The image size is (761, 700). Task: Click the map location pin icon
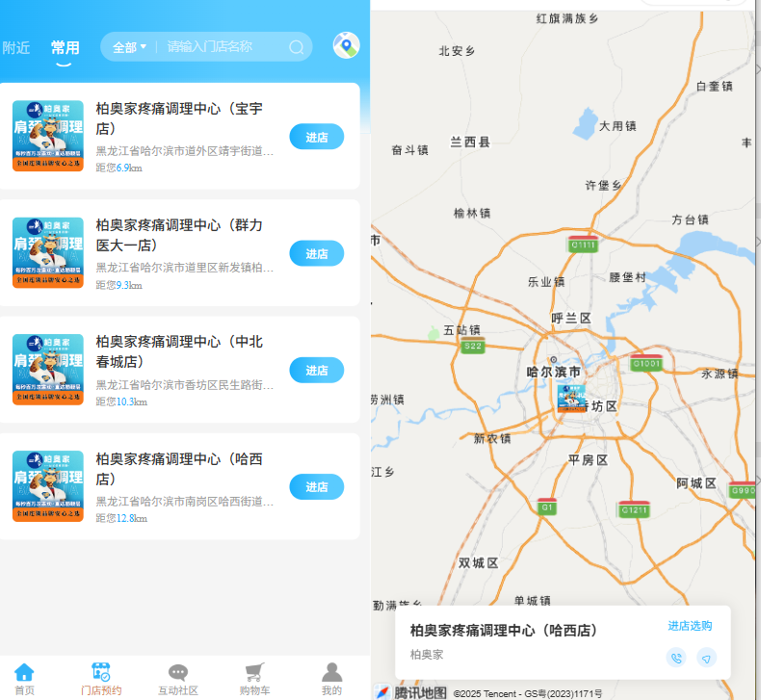346,46
